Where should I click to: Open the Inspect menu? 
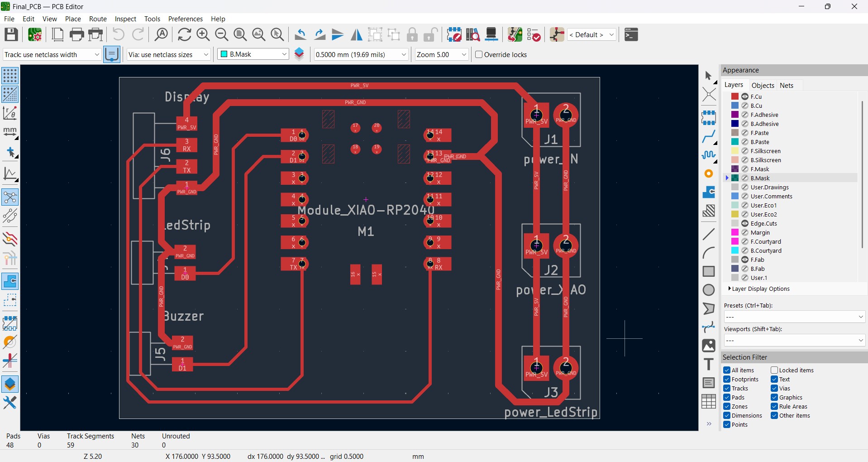pos(125,19)
